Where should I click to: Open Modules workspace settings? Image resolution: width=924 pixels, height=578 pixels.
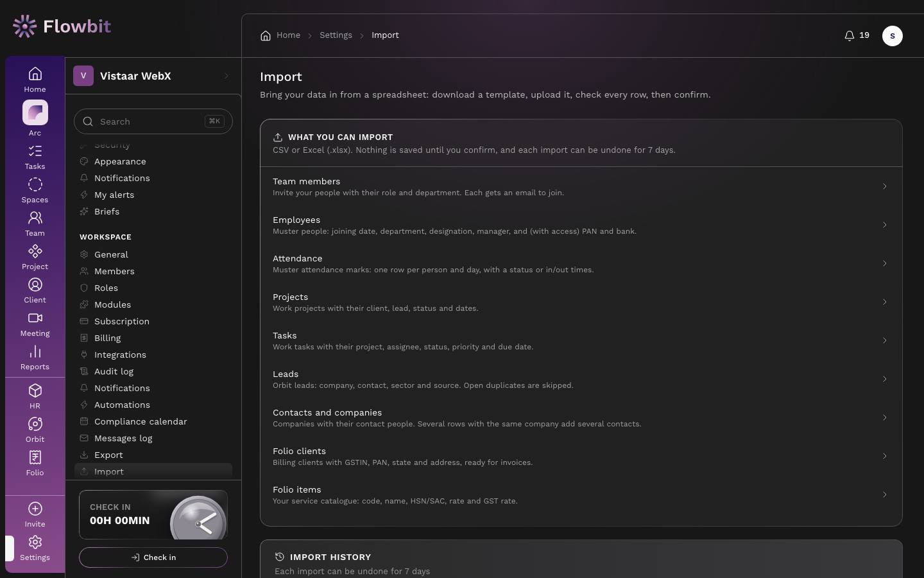(153, 305)
